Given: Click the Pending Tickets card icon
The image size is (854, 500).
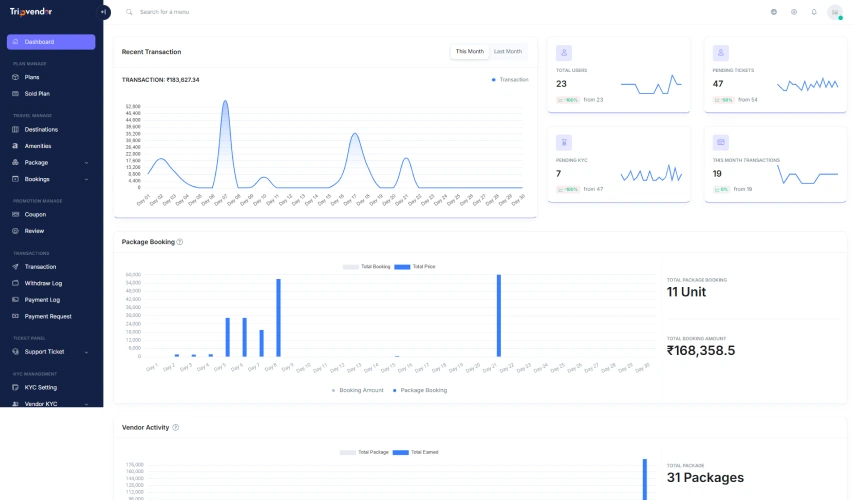Looking at the screenshot, I should click(x=721, y=53).
